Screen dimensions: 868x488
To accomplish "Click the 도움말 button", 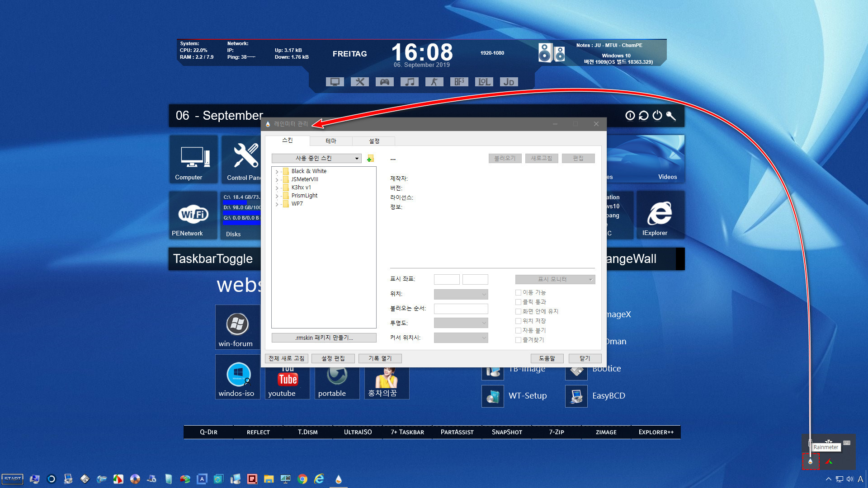I will click(547, 358).
